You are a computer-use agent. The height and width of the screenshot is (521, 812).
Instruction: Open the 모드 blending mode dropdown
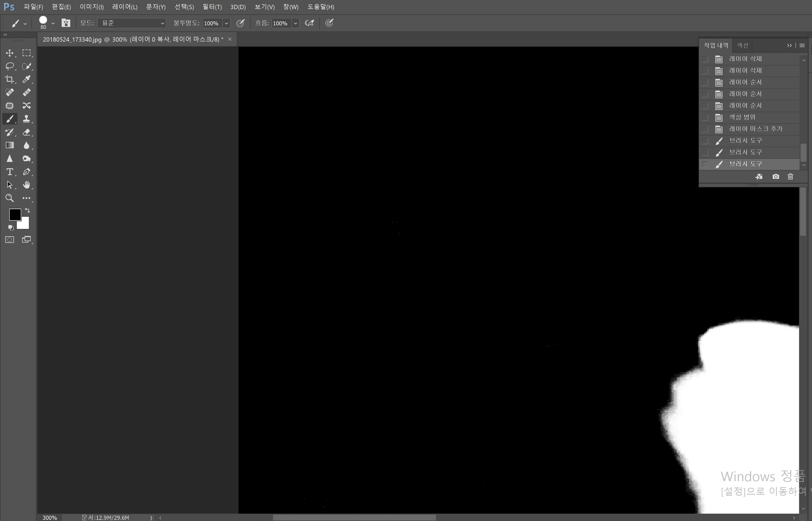click(x=131, y=23)
